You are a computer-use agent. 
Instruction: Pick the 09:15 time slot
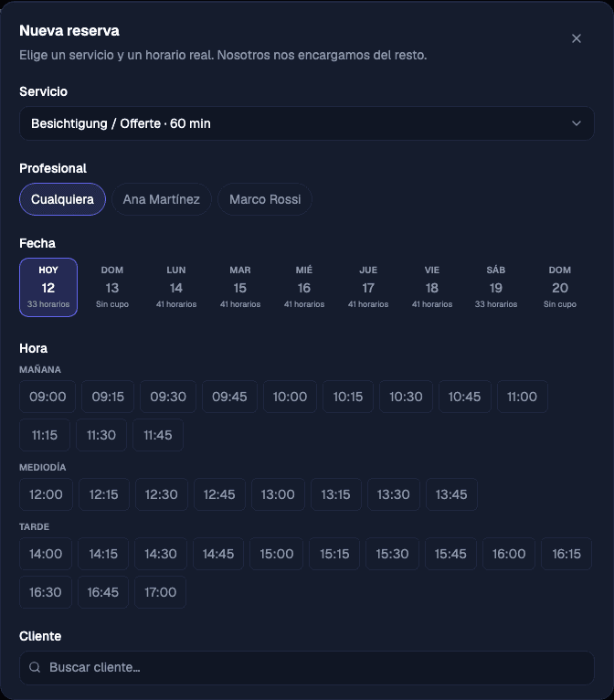click(x=108, y=397)
